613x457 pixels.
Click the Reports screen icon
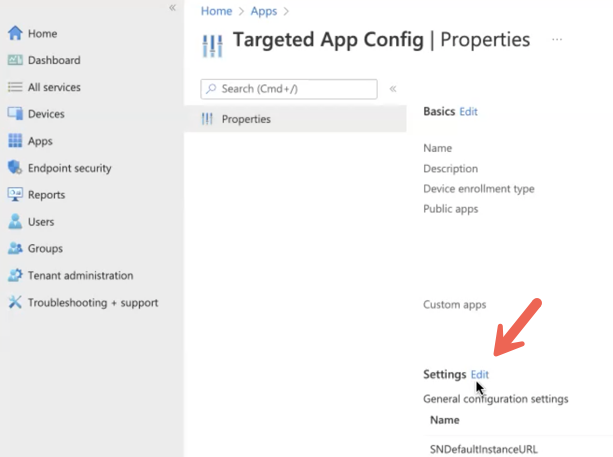coord(15,194)
